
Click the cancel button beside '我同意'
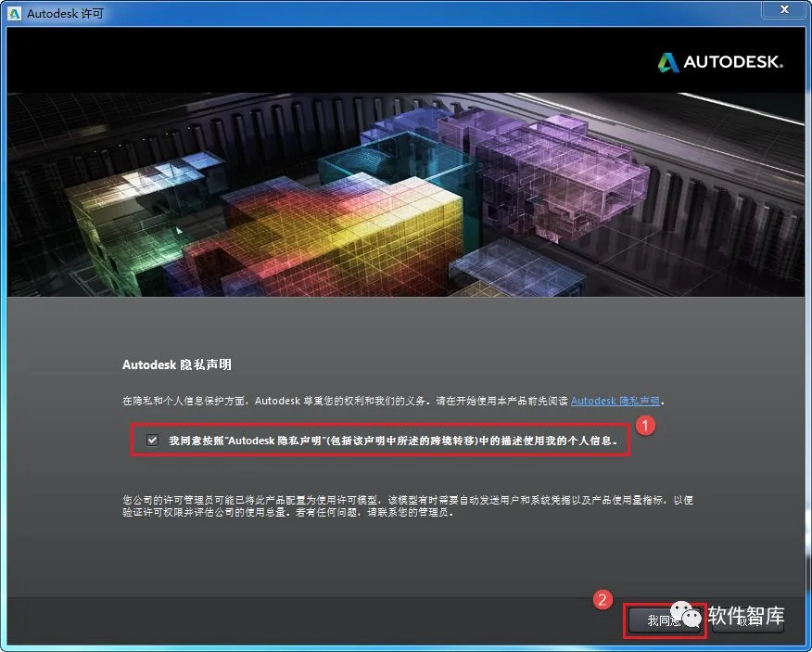[748, 620]
